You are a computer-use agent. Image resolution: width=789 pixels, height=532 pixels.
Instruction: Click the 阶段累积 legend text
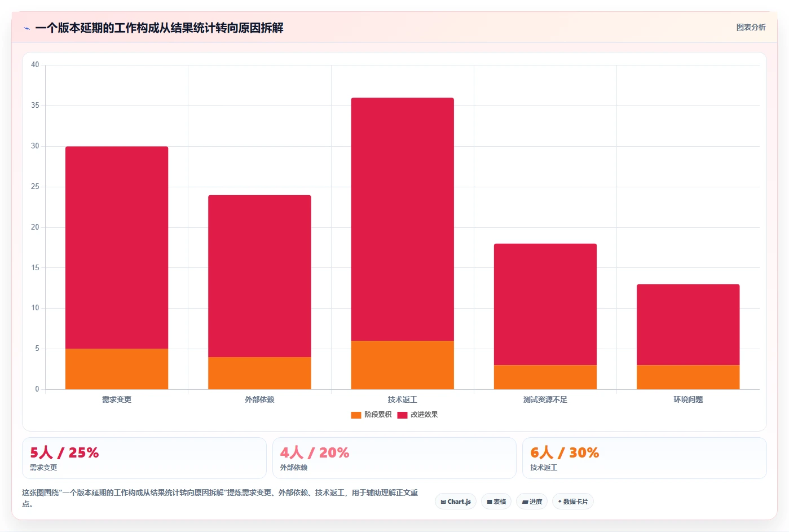[378, 415]
